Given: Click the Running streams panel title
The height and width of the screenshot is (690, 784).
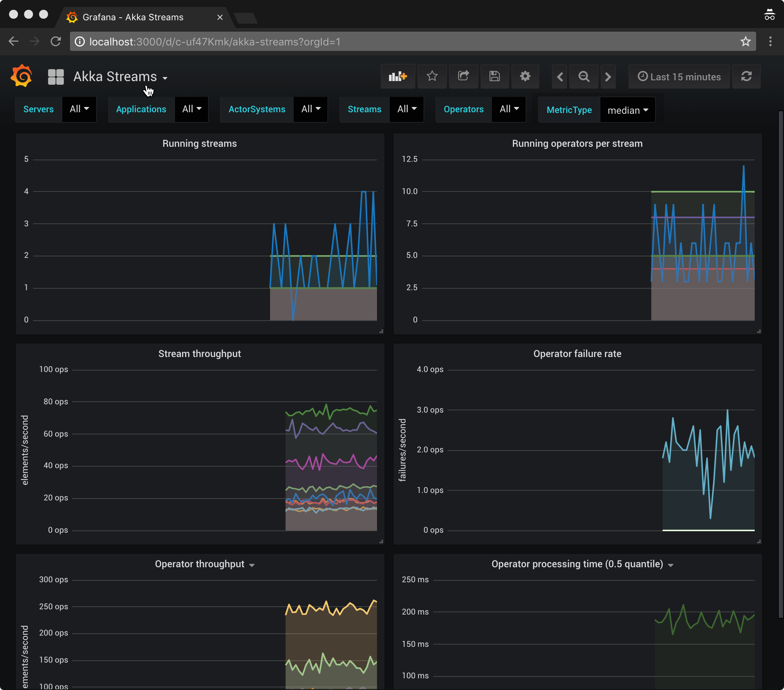Looking at the screenshot, I should click(199, 143).
